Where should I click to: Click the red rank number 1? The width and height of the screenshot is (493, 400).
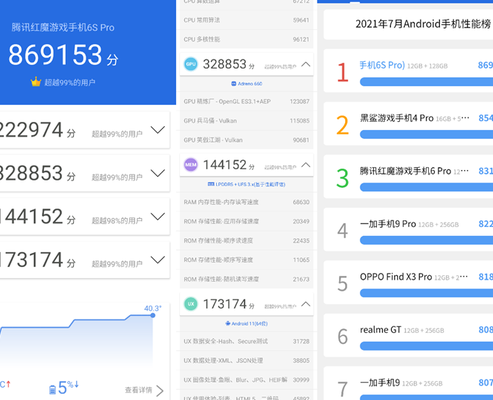tap(343, 72)
